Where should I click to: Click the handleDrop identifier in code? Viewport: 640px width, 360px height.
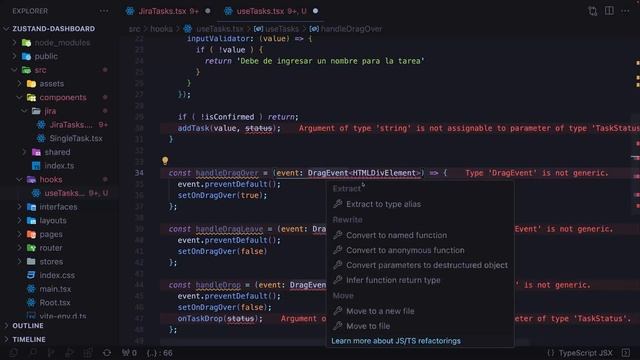click(x=218, y=285)
